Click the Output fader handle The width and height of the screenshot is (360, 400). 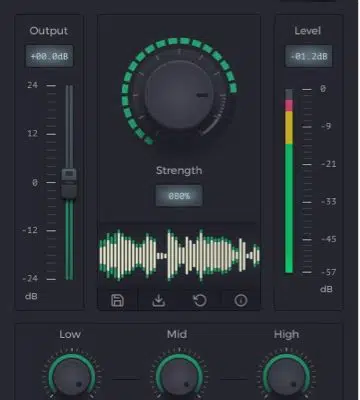pyautogui.click(x=69, y=184)
